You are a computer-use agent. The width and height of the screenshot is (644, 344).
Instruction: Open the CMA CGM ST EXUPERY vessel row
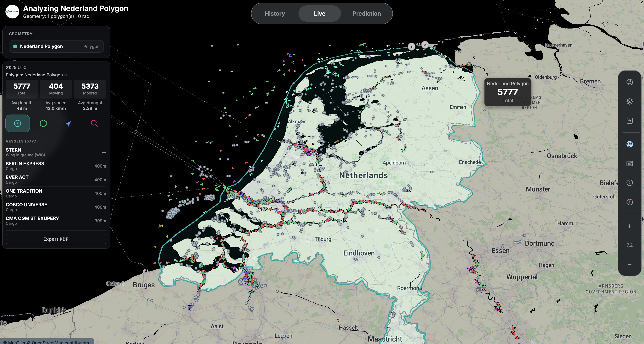[x=56, y=221]
